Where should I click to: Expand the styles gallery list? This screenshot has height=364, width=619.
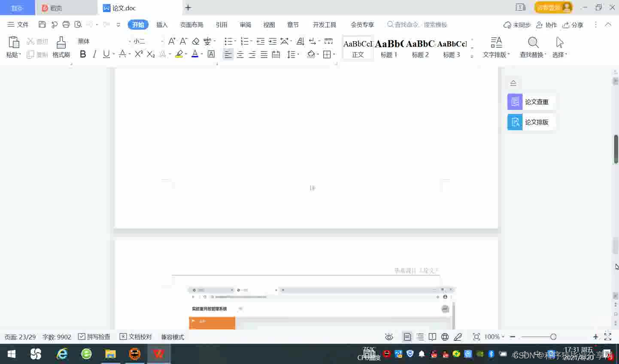click(472, 56)
